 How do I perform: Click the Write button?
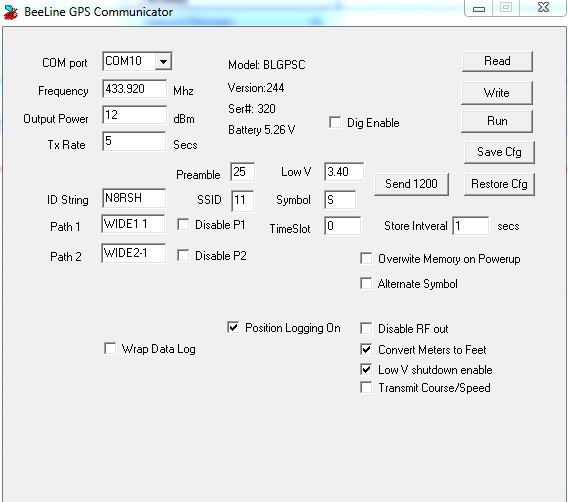click(497, 93)
